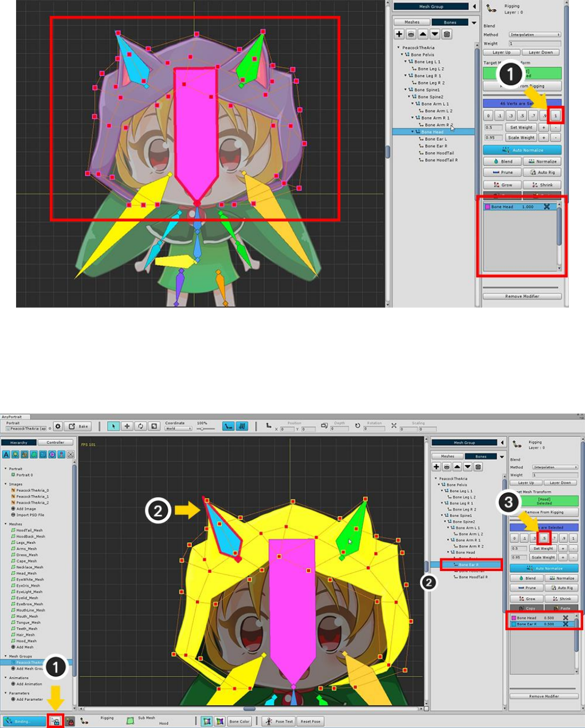Collapse the Animations section in hierarchy
The height and width of the screenshot is (728, 585).
point(7,678)
